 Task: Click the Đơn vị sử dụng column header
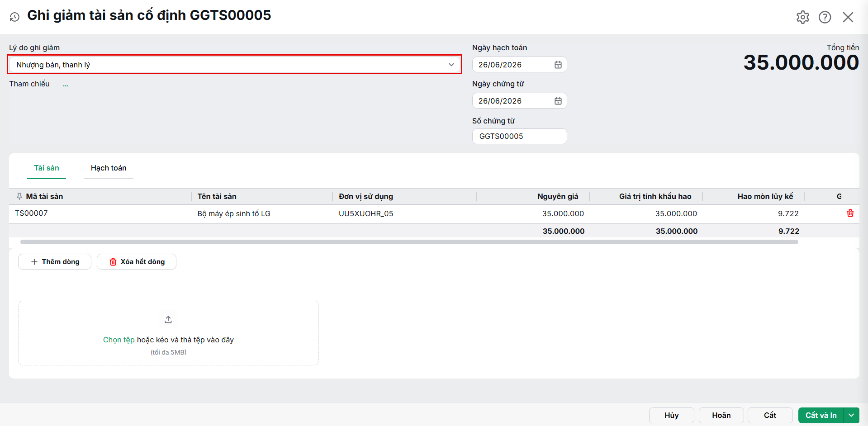(x=366, y=196)
